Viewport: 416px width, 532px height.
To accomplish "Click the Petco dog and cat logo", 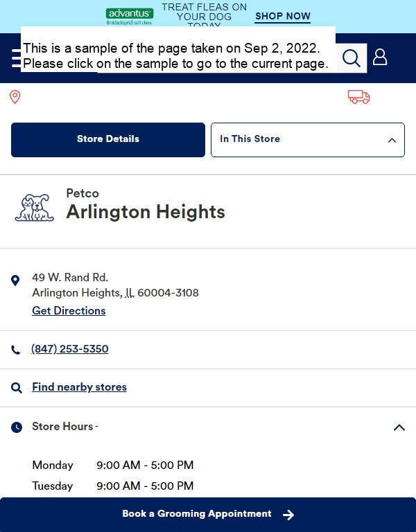I will [34, 208].
